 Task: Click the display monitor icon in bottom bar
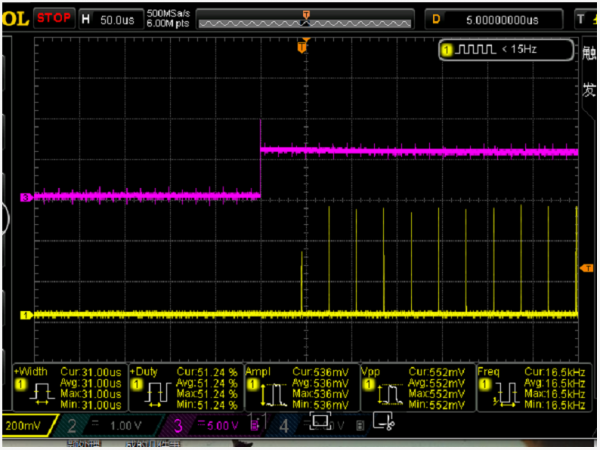[x=321, y=423]
